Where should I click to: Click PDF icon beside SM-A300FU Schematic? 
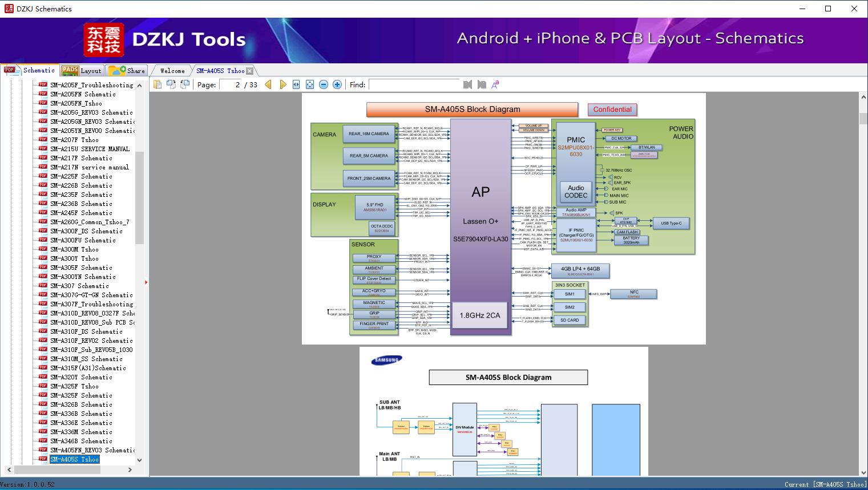pyautogui.click(x=43, y=240)
